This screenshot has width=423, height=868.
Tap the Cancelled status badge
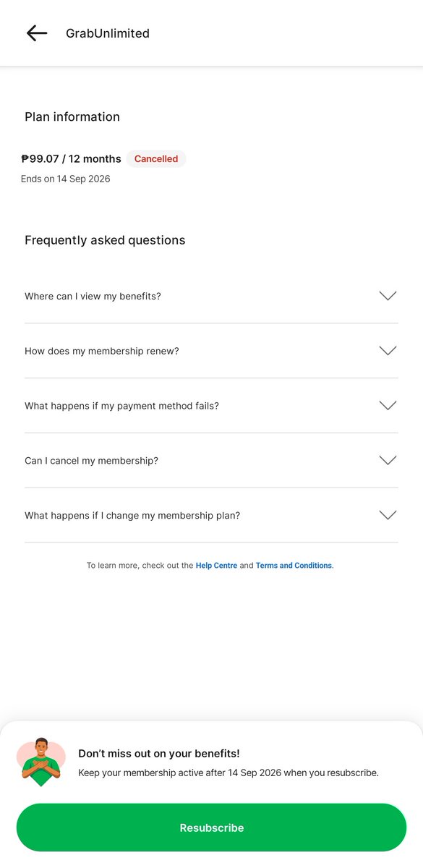[156, 159]
